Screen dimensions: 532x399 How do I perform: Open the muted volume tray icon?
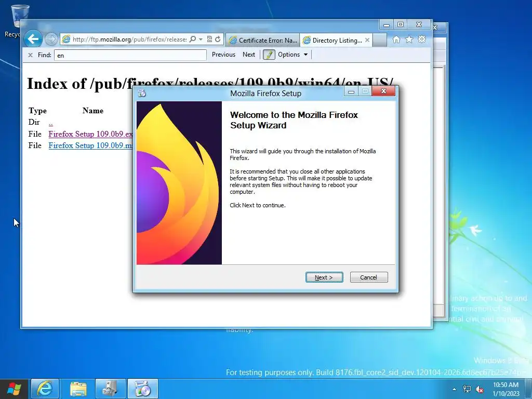[480, 389]
